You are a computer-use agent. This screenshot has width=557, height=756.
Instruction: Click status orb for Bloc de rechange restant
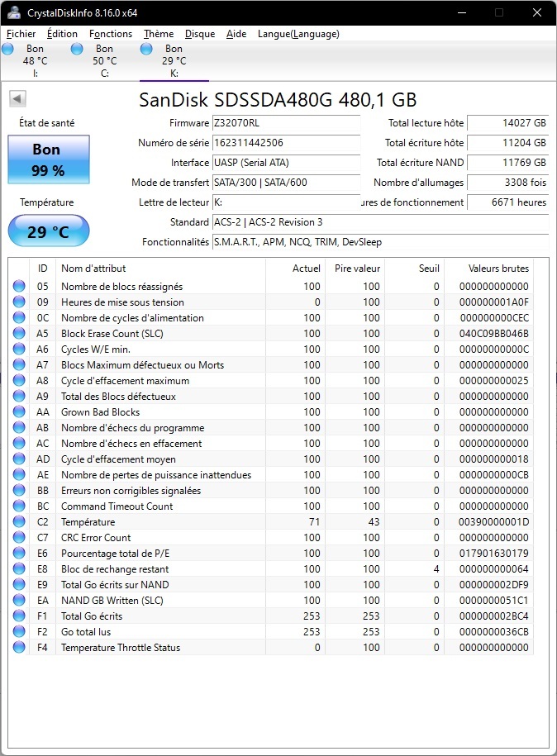19,569
